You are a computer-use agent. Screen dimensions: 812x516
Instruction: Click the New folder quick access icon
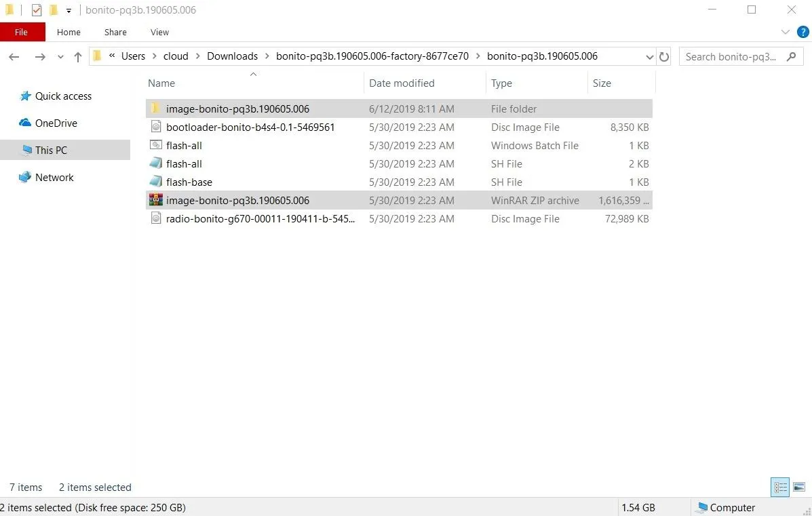pyautogui.click(x=53, y=10)
